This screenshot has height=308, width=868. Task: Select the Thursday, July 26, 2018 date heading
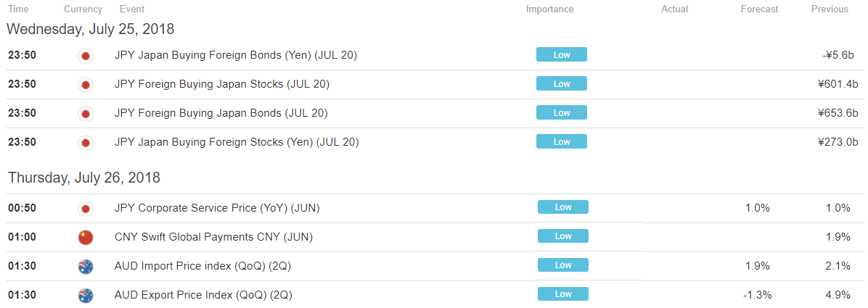tap(83, 178)
